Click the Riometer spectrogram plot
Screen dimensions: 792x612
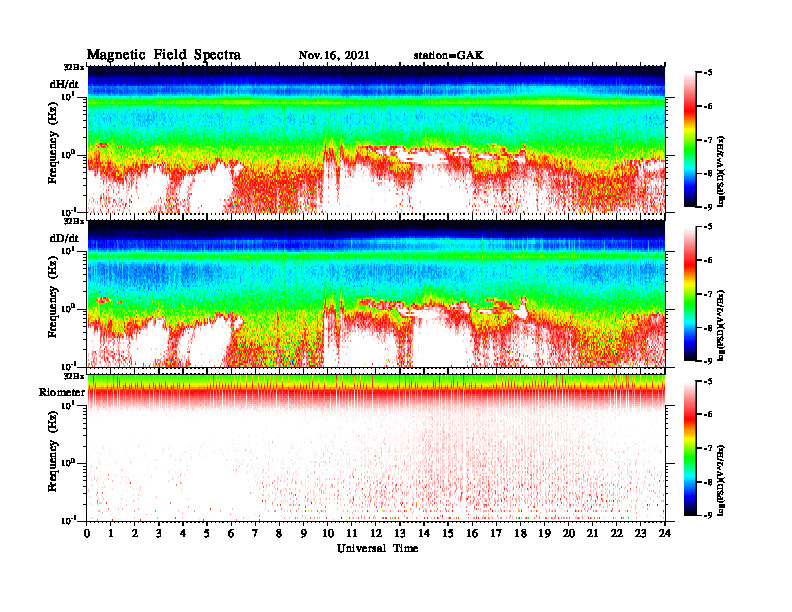(376, 448)
